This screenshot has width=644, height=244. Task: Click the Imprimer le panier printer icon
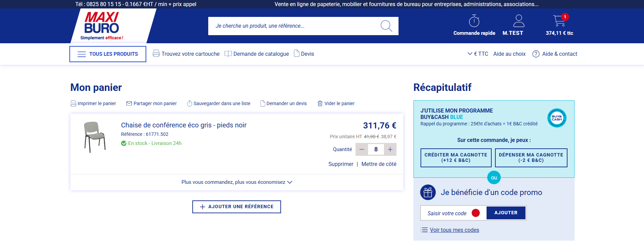73,103
